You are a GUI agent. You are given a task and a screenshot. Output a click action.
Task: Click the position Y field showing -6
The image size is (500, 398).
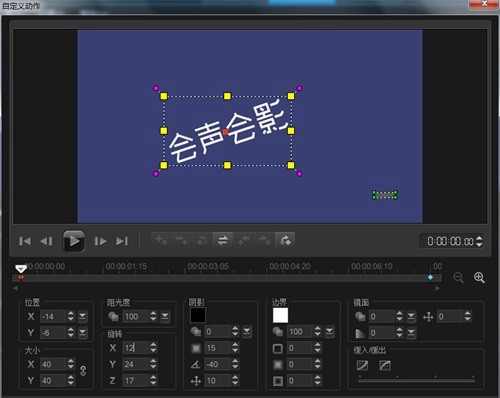pyautogui.click(x=53, y=332)
